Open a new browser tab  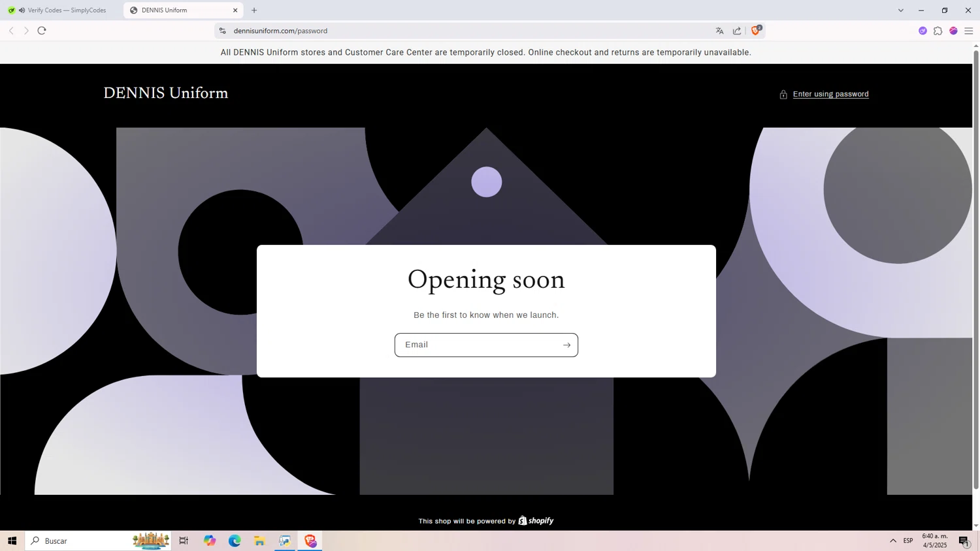pyautogui.click(x=254, y=10)
